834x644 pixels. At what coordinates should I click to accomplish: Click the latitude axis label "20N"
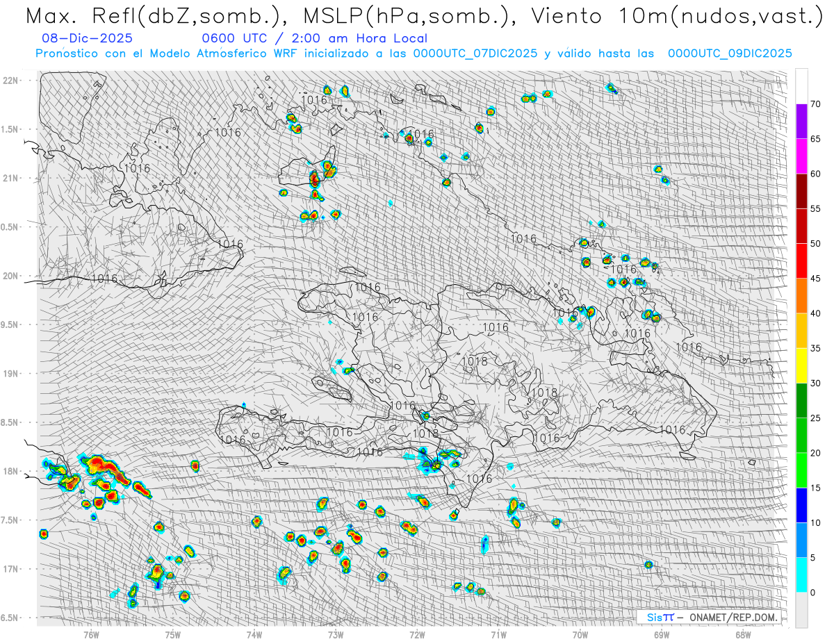point(11,276)
